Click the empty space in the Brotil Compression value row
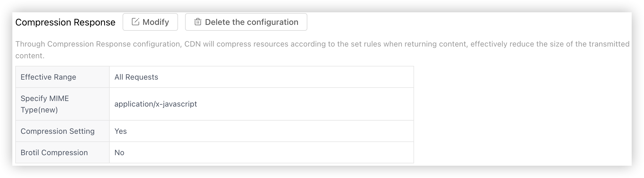The width and height of the screenshot is (644, 178). click(268, 153)
